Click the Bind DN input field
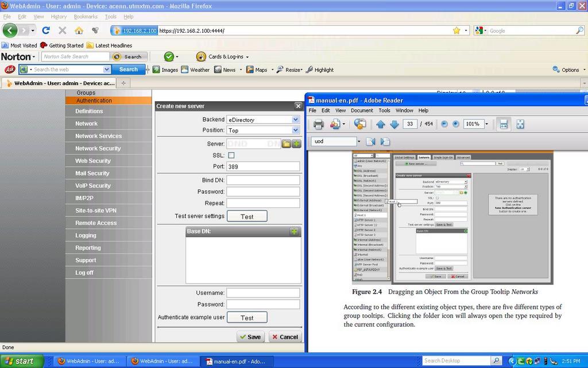The height and width of the screenshot is (368, 588). tap(263, 181)
